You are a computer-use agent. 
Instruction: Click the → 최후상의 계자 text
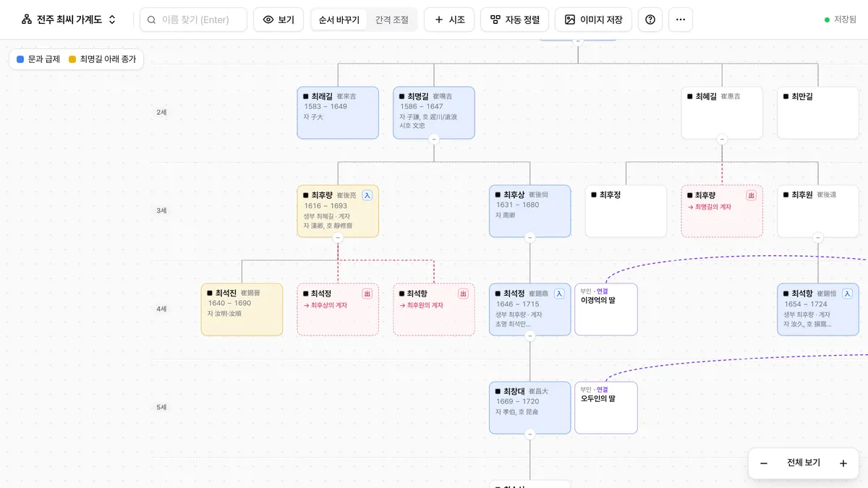[325, 305]
